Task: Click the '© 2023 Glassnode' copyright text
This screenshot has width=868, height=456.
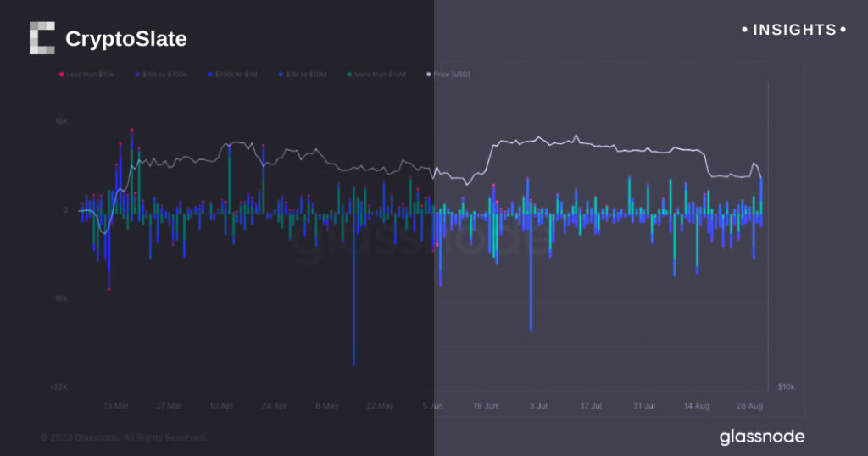Action: [x=124, y=437]
